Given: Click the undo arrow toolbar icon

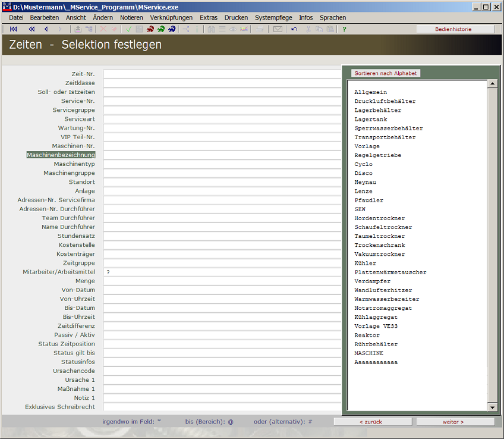Looking at the screenshot, I should click(294, 29).
